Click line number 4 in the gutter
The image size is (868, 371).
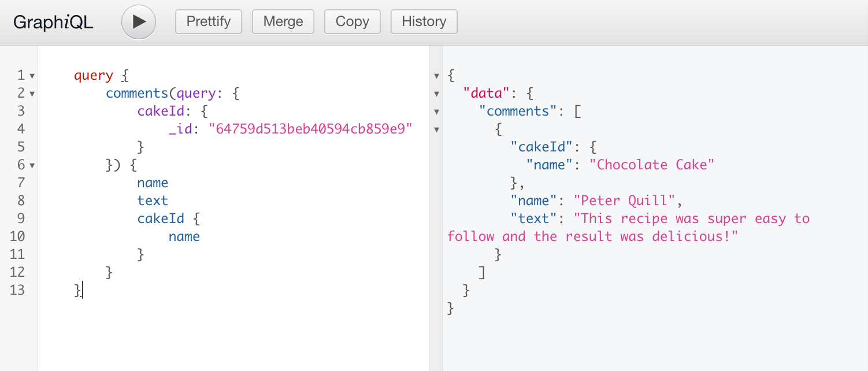(20, 129)
